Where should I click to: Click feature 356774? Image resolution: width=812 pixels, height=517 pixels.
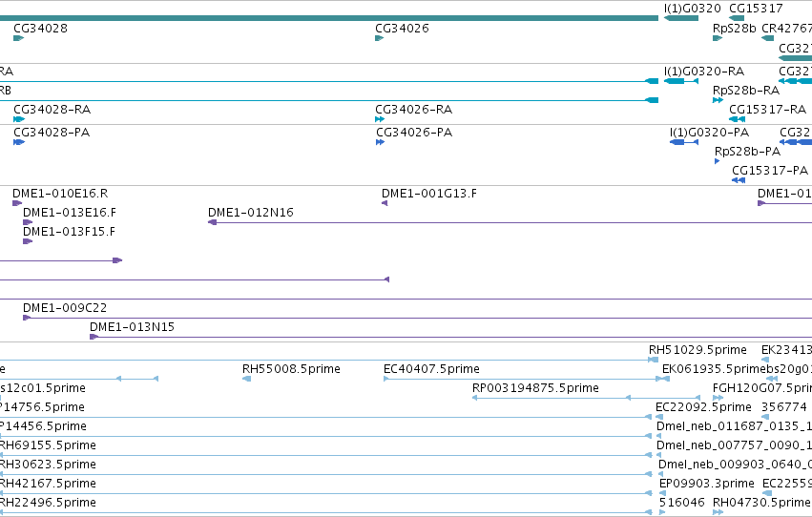pyautogui.click(x=784, y=406)
